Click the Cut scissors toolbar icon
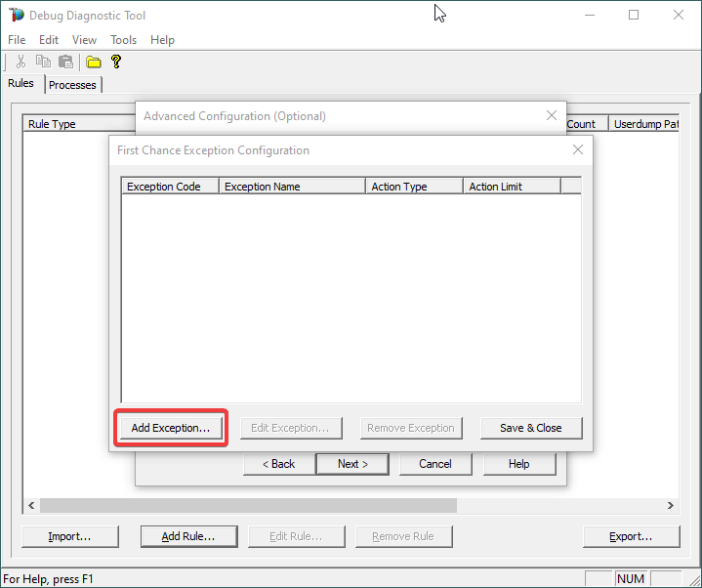 (21, 62)
